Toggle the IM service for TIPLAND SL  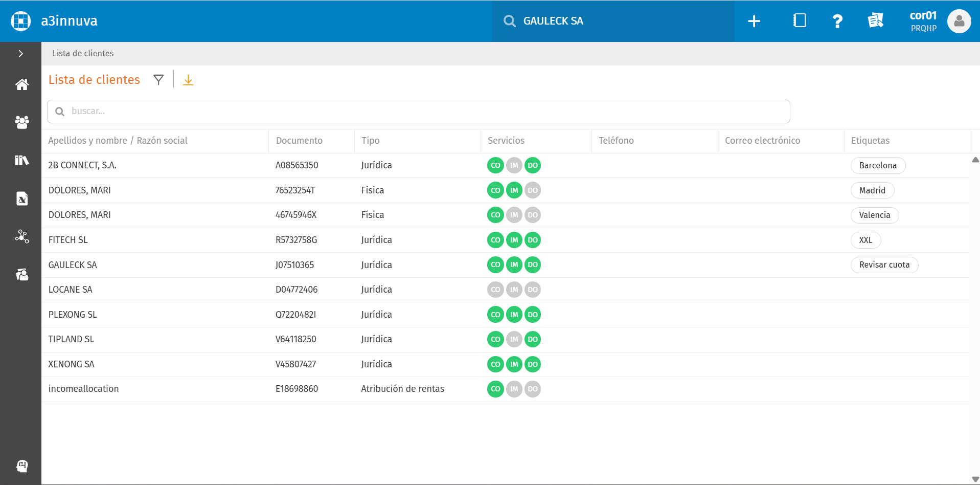pyautogui.click(x=514, y=339)
